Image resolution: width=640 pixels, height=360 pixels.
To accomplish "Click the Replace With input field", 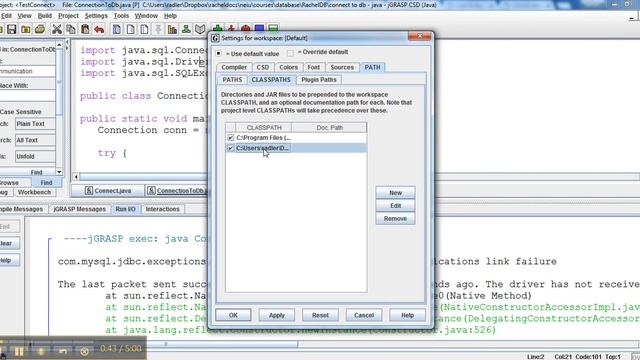I will 28,96.
